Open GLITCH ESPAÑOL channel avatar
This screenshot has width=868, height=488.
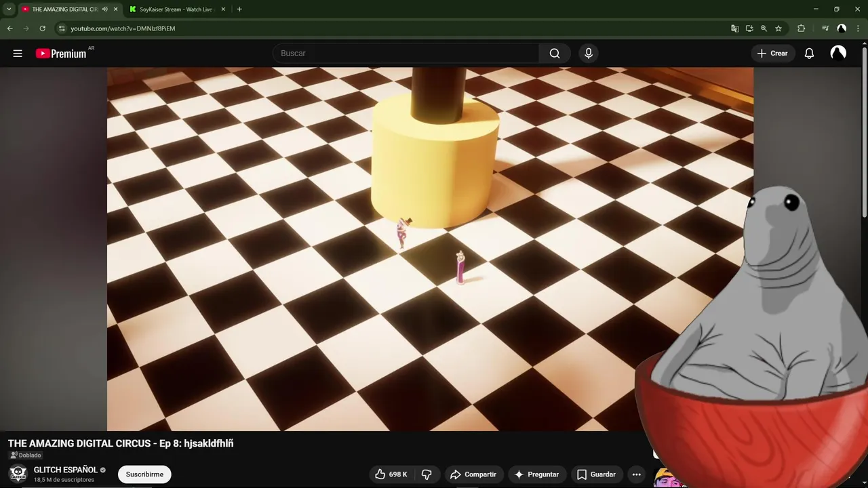[18, 474]
